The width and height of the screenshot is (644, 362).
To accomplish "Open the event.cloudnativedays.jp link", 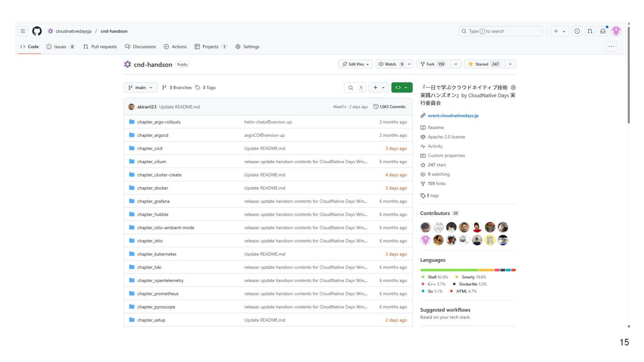I will click(453, 116).
